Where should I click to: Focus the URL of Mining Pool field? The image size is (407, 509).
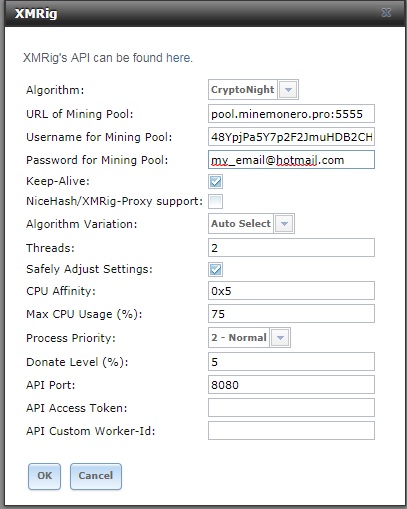click(x=291, y=114)
